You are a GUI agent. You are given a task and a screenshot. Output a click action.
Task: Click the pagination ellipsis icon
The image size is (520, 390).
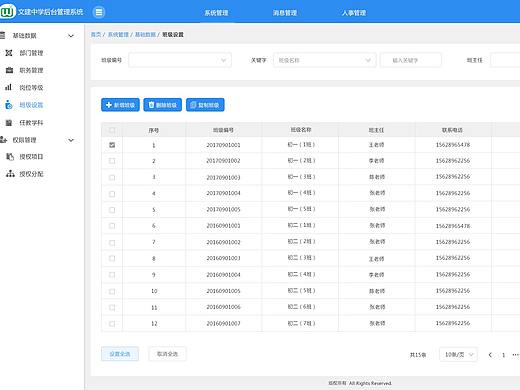tap(515, 355)
